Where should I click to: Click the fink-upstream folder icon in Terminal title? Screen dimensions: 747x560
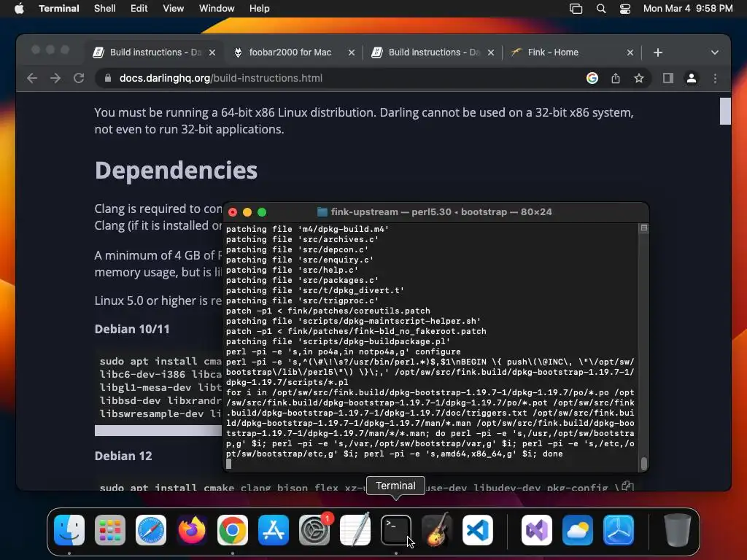pyautogui.click(x=322, y=212)
